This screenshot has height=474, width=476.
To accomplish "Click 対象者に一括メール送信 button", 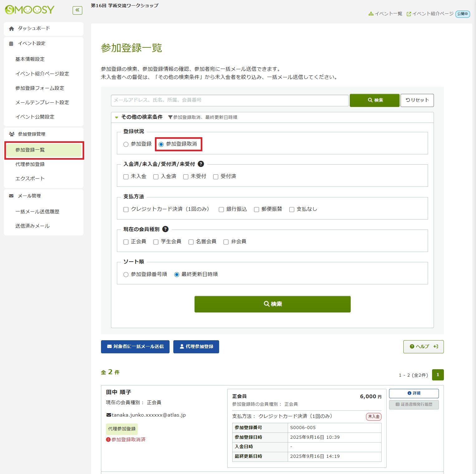I will (135, 346).
